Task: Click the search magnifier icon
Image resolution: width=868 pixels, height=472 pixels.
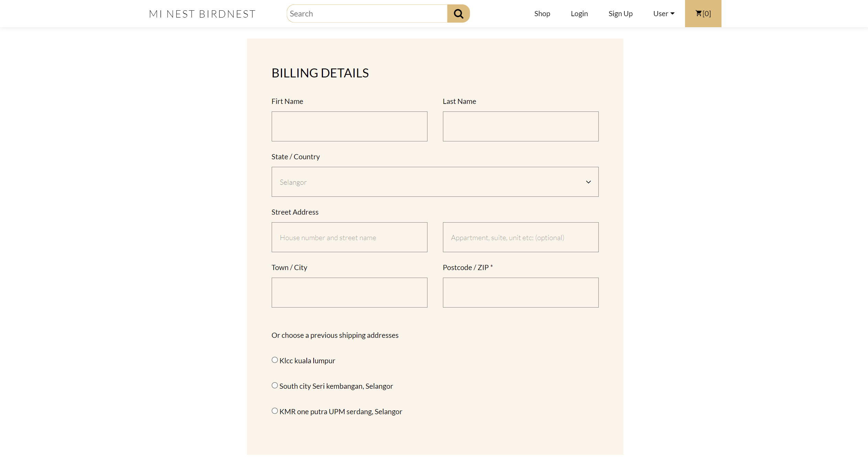Action: click(458, 13)
